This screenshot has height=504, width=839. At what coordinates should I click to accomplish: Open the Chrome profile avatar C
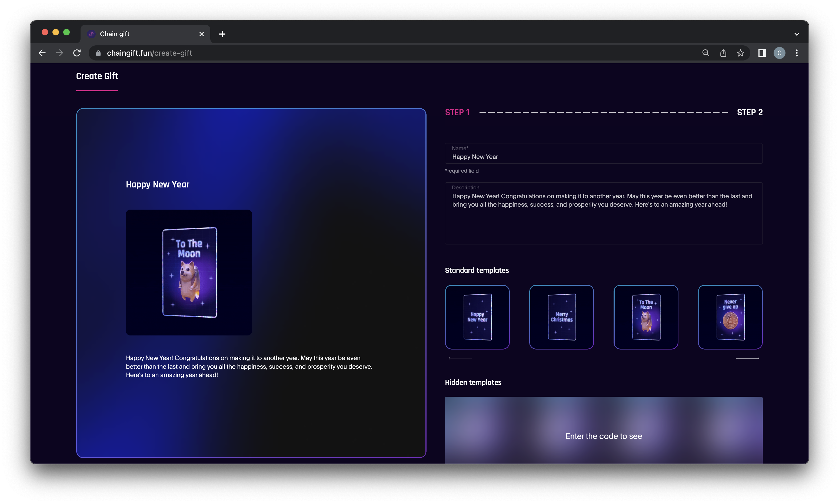[x=779, y=53]
